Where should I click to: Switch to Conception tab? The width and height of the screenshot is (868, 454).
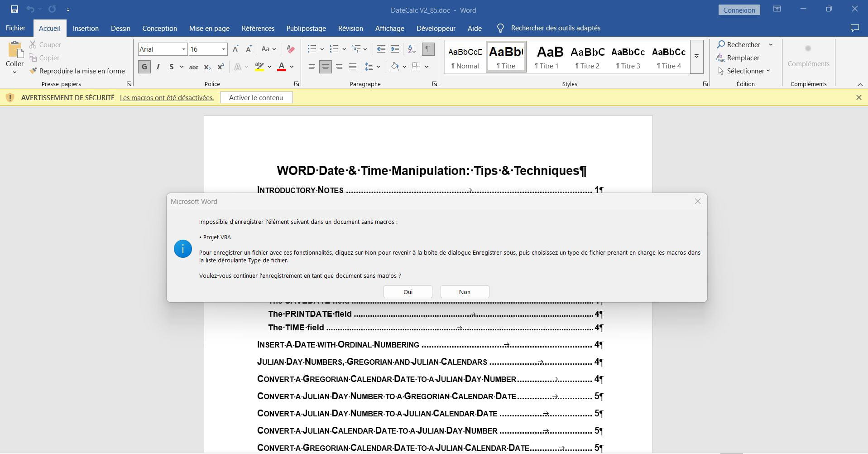(x=159, y=28)
